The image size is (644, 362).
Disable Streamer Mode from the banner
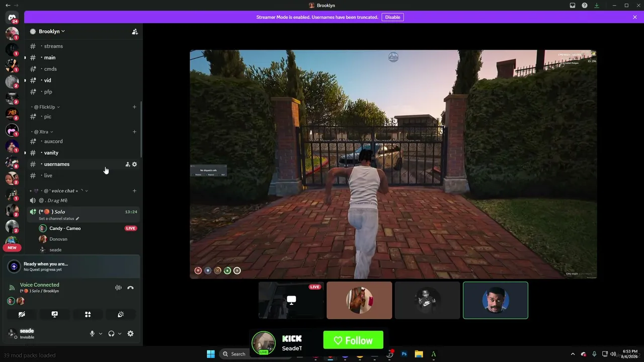392,17
